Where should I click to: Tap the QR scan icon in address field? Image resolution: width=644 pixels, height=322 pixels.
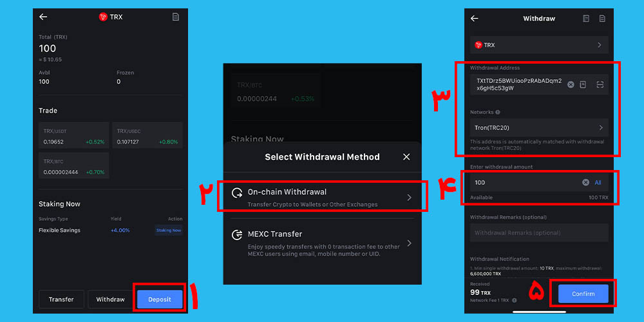600,84
